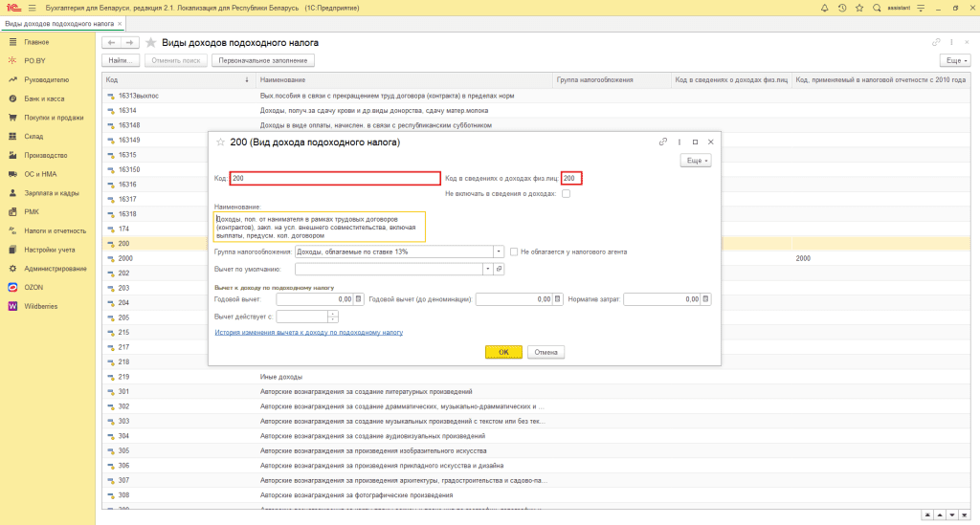The width and height of the screenshot is (980, 525).
Task: Toggle Не включать в сведения о доходах checkbox
Action: click(x=566, y=194)
